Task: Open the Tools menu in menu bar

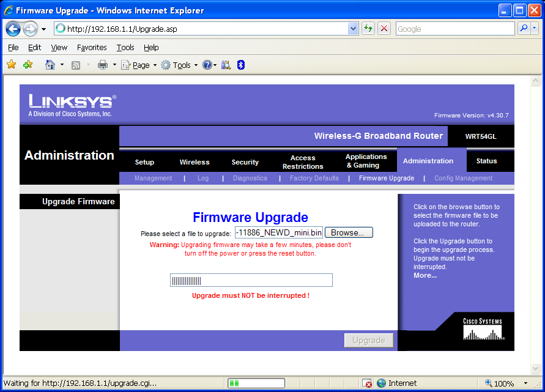Action: coord(125,47)
